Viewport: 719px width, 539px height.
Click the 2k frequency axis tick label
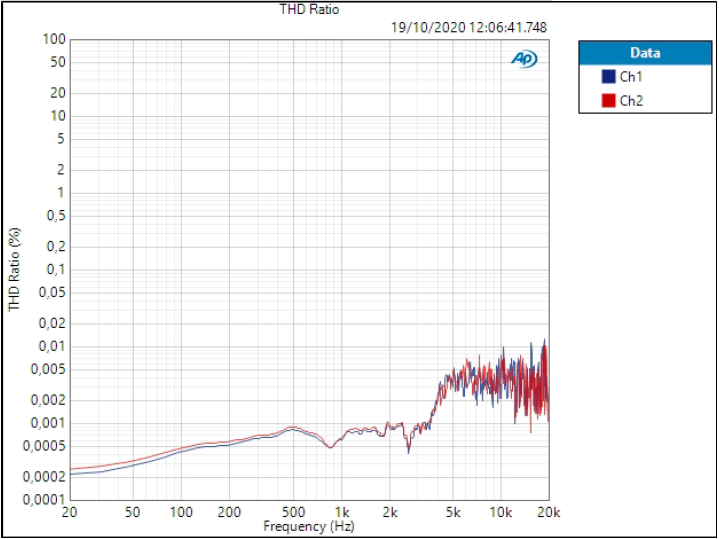click(390, 512)
